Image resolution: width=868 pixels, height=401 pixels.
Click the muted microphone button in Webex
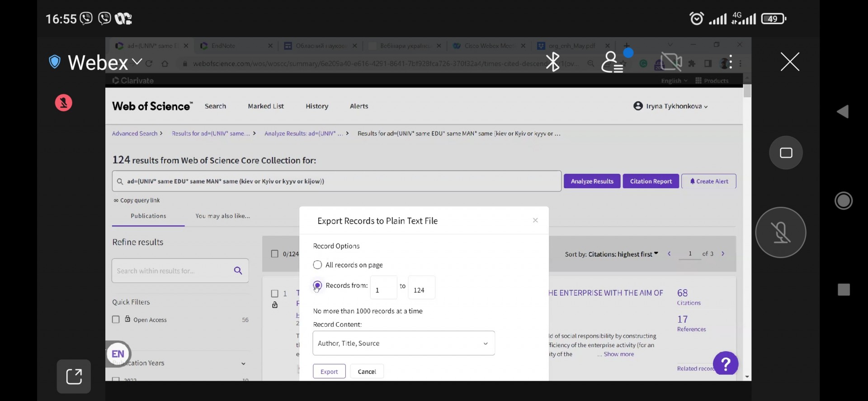[x=780, y=233]
